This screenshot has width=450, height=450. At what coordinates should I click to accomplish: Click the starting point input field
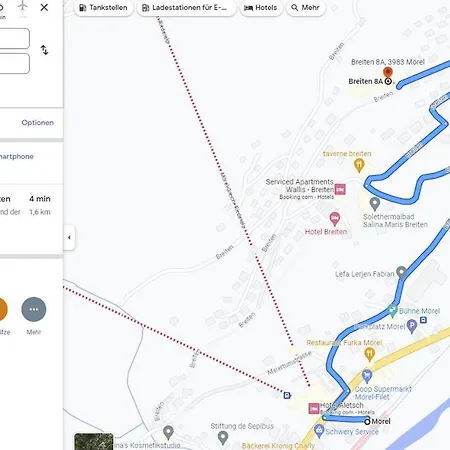coord(14,38)
